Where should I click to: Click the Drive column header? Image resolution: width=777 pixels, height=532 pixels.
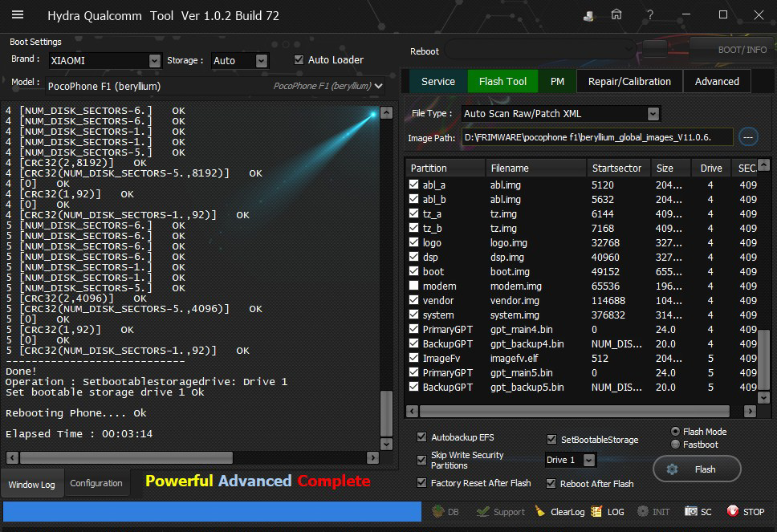pos(711,168)
